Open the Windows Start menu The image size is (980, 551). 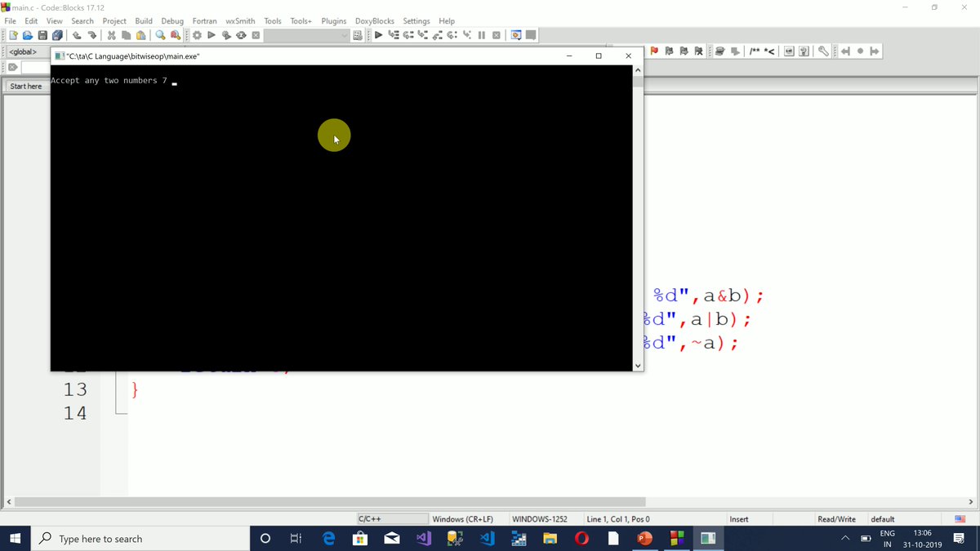coord(15,539)
